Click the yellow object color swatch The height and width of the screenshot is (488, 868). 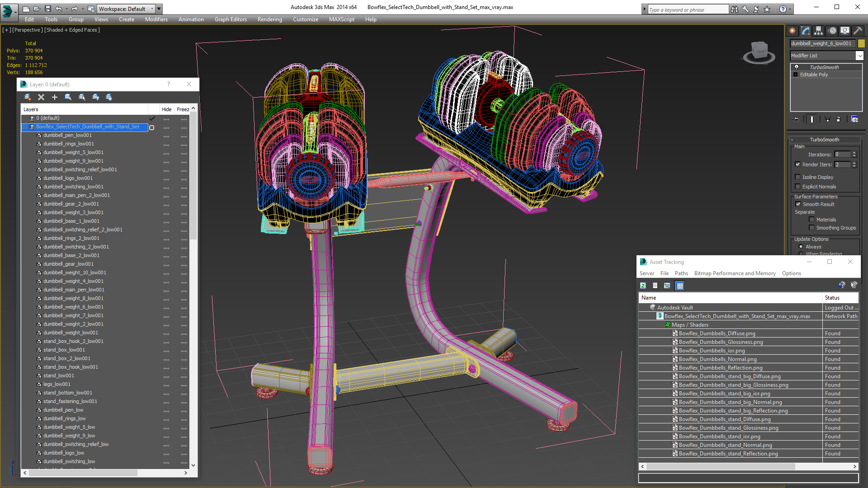(861, 43)
